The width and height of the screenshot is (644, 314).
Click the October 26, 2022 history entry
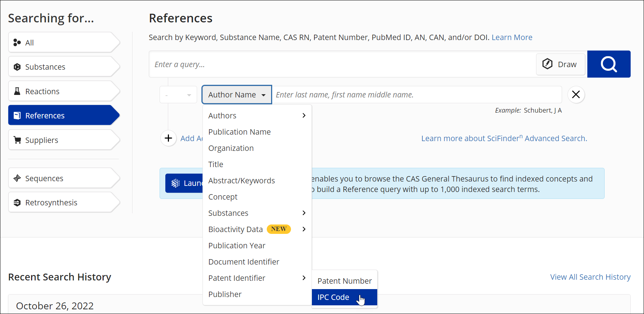pos(55,306)
